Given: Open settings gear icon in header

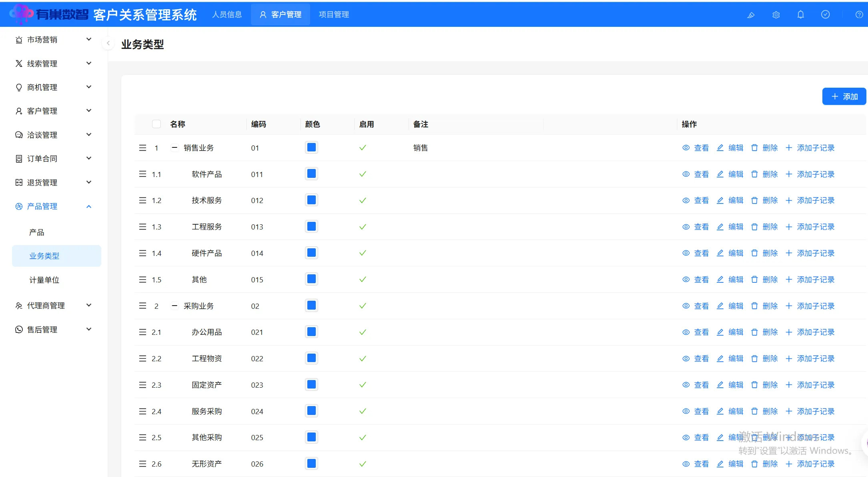Looking at the screenshot, I should pyautogui.click(x=776, y=15).
